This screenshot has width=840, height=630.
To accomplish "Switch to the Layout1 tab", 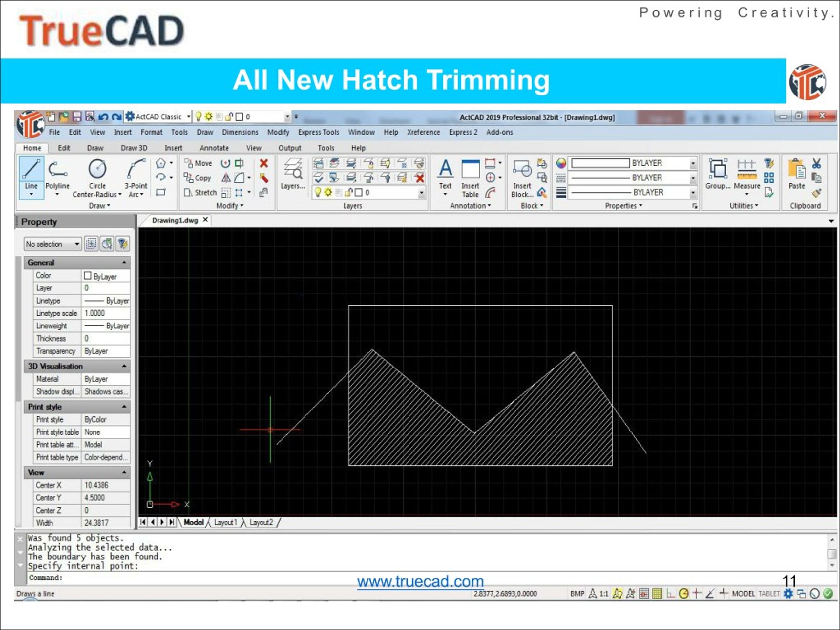I will pyautogui.click(x=225, y=522).
